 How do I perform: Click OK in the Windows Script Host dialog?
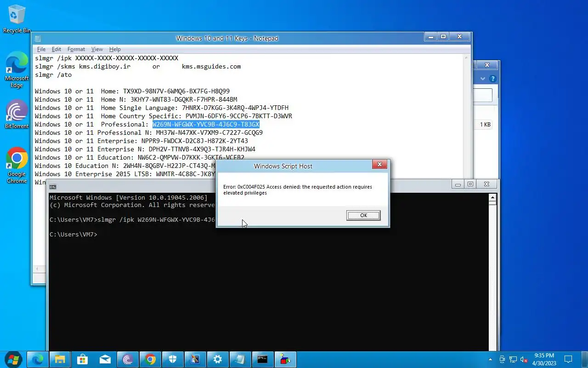coord(363,215)
